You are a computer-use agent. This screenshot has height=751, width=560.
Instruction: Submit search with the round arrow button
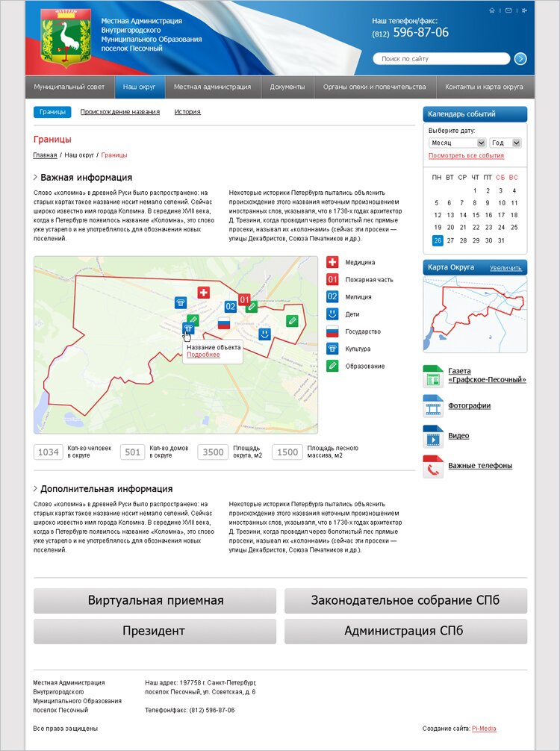click(520, 59)
